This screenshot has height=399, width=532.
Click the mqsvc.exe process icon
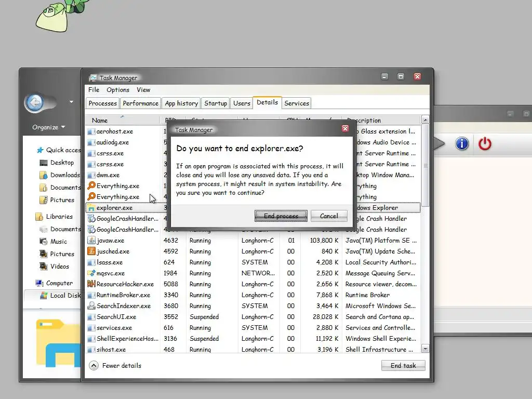coord(91,273)
